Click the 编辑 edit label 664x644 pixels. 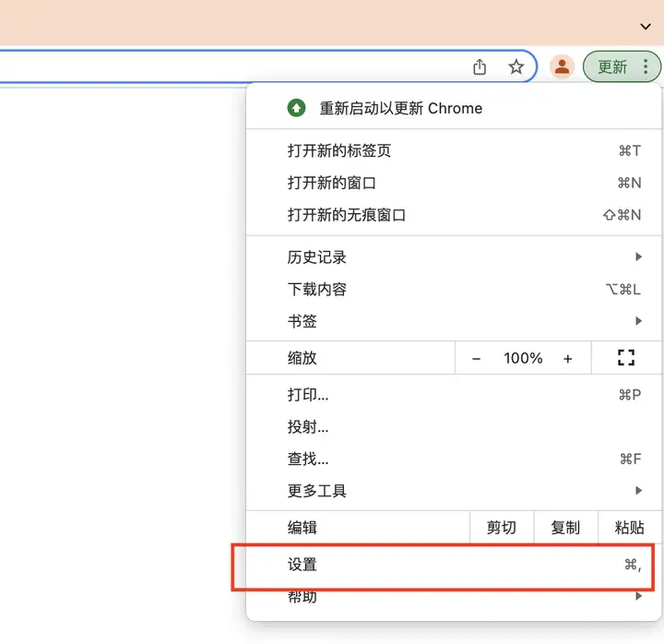tap(302, 528)
